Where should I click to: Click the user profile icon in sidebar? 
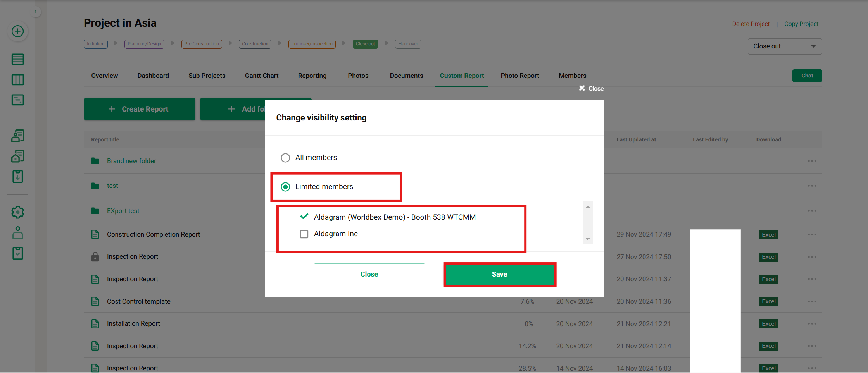17,233
